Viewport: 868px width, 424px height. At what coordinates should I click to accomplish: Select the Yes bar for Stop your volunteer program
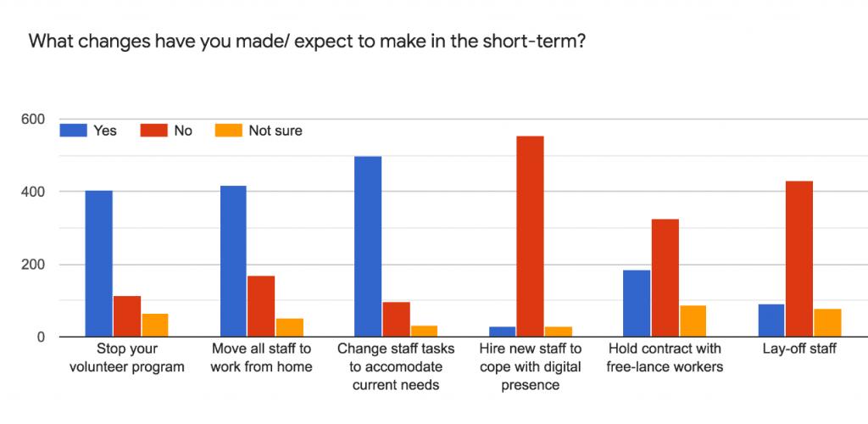[99, 264]
